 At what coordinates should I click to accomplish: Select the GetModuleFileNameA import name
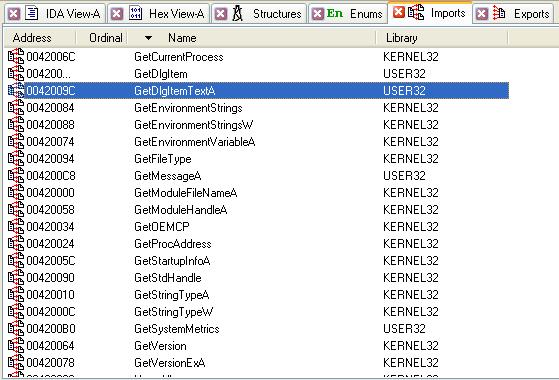point(186,193)
